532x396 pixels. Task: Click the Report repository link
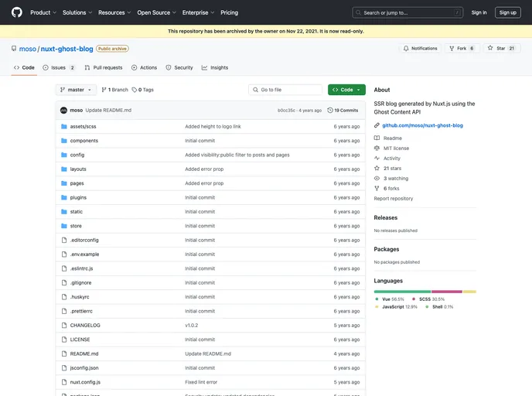394,199
